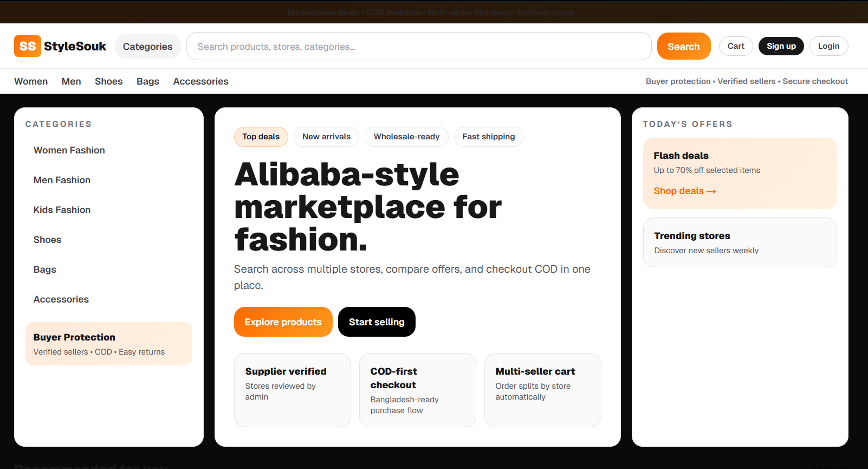Select the New arrivals tab chip
868x469 pixels.
(x=327, y=137)
